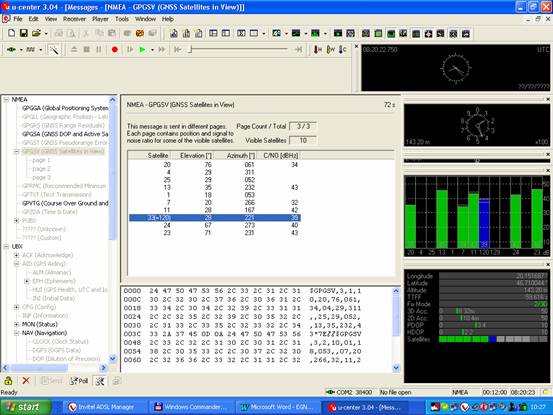Select GPGGA message in tree
Screen dimensions: 553x415
(65, 108)
